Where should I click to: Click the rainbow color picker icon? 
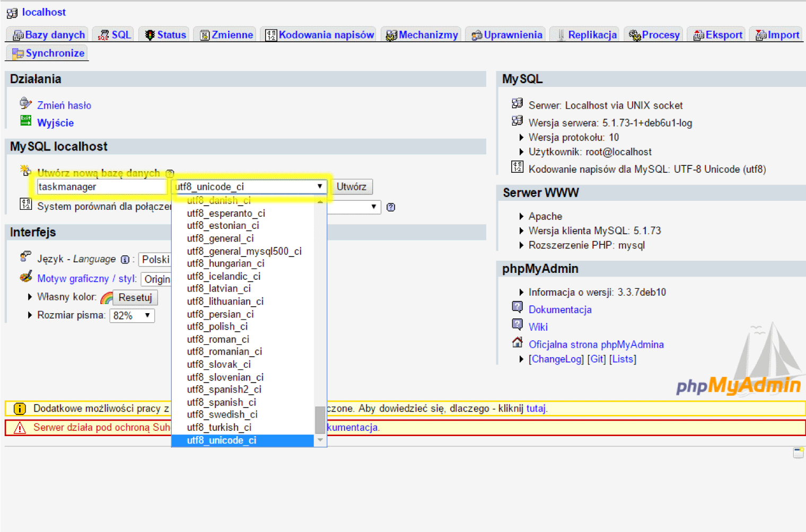107,298
